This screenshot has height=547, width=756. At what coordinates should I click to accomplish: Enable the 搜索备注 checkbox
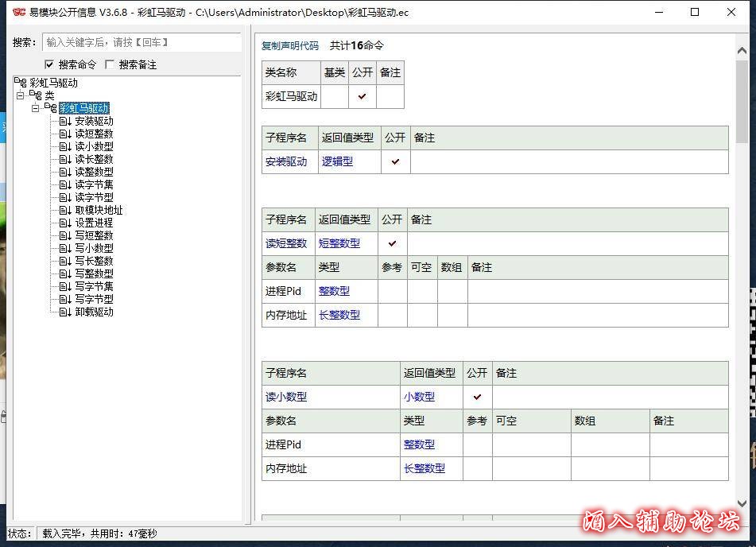[x=110, y=64]
